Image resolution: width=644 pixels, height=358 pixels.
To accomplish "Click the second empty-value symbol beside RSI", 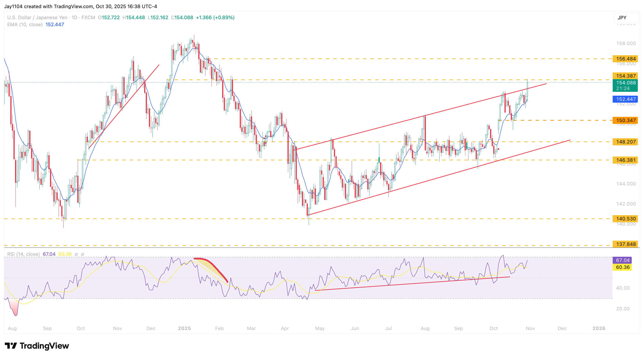I will pos(82,254).
